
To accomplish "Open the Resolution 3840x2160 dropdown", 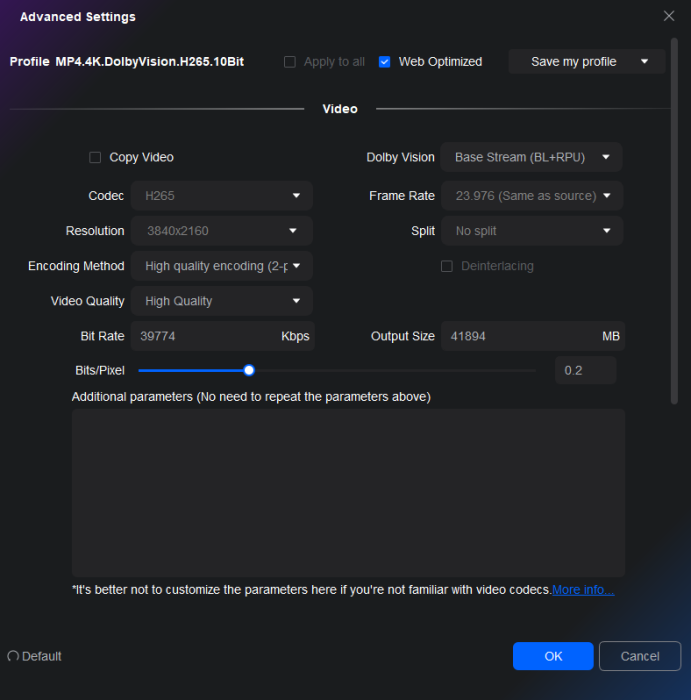I will click(x=222, y=231).
